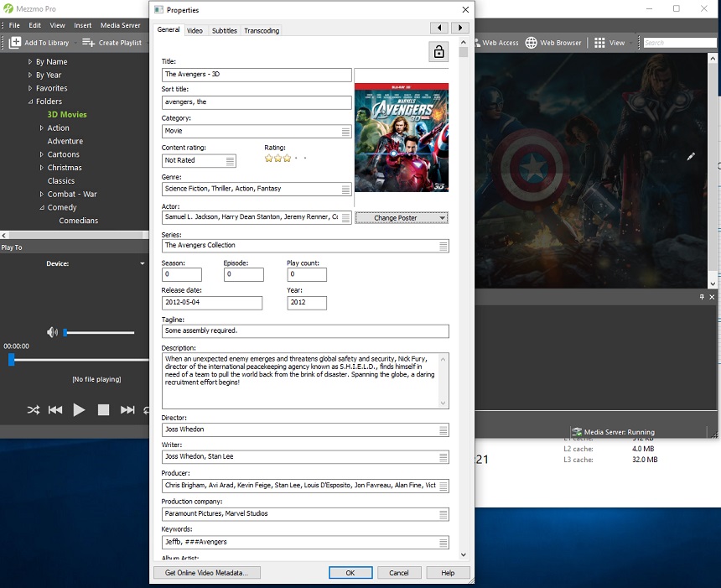This screenshot has height=588, width=721.
Task: Open the Genre list picker icon
Action: pos(345,190)
